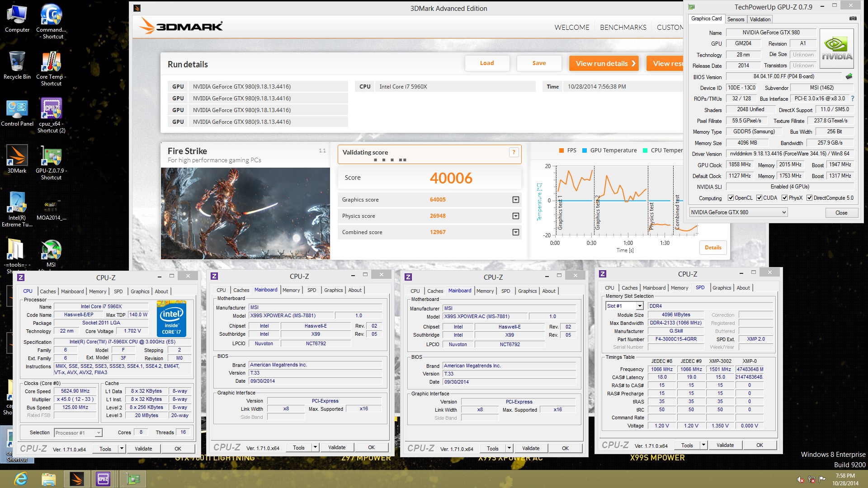Open Tools dropdown arrow in second CPU-Z window

(315, 447)
